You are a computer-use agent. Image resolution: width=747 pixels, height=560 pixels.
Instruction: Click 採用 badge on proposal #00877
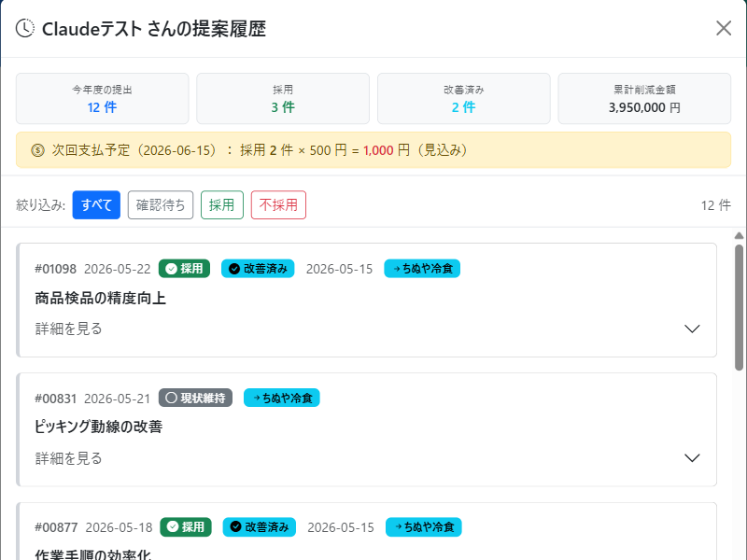(186, 527)
